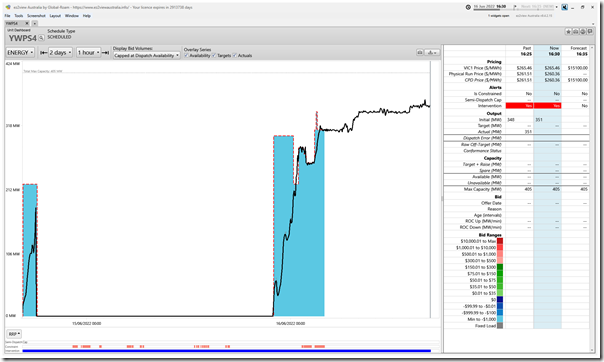Open the ENERGY dropdown
Image resolution: width=604 pixels, height=362 pixels.
click(20, 52)
